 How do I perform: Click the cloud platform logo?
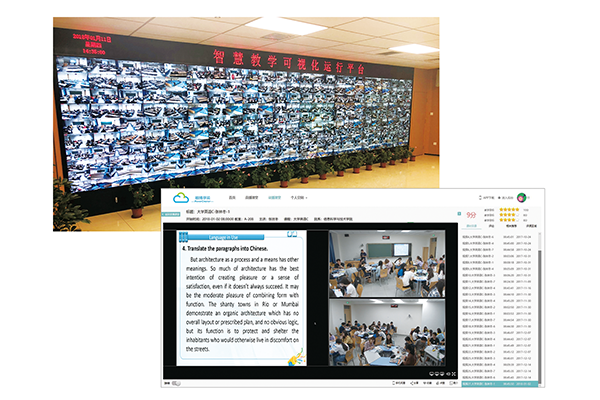pyautogui.click(x=184, y=197)
